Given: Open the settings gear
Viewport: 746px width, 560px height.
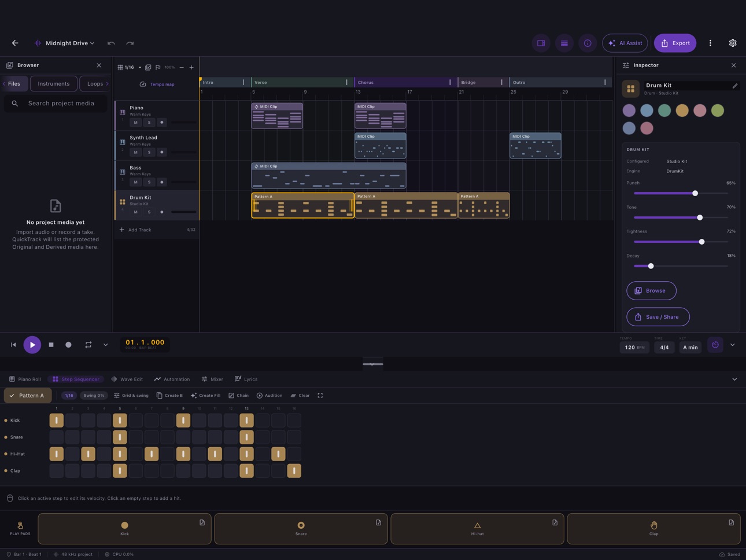Looking at the screenshot, I should pyautogui.click(x=733, y=43).
